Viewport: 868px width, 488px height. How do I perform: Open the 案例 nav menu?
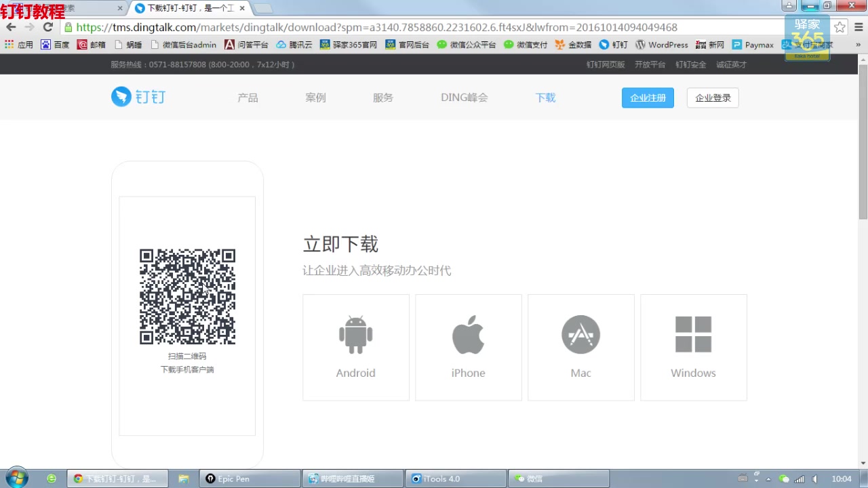point(315,98)
